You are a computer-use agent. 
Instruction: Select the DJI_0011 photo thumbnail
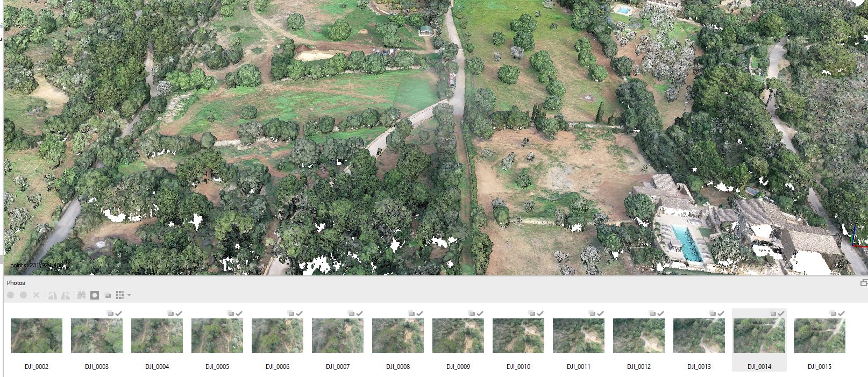(579, 336)
